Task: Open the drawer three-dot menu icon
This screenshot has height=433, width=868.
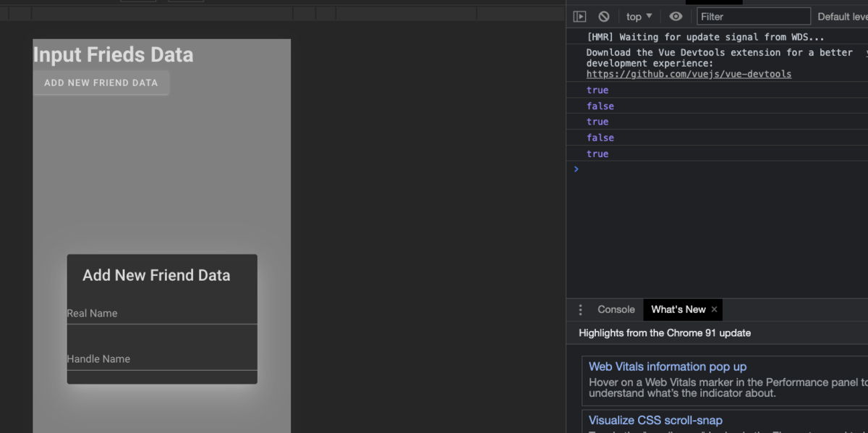Action: (580, 310)
